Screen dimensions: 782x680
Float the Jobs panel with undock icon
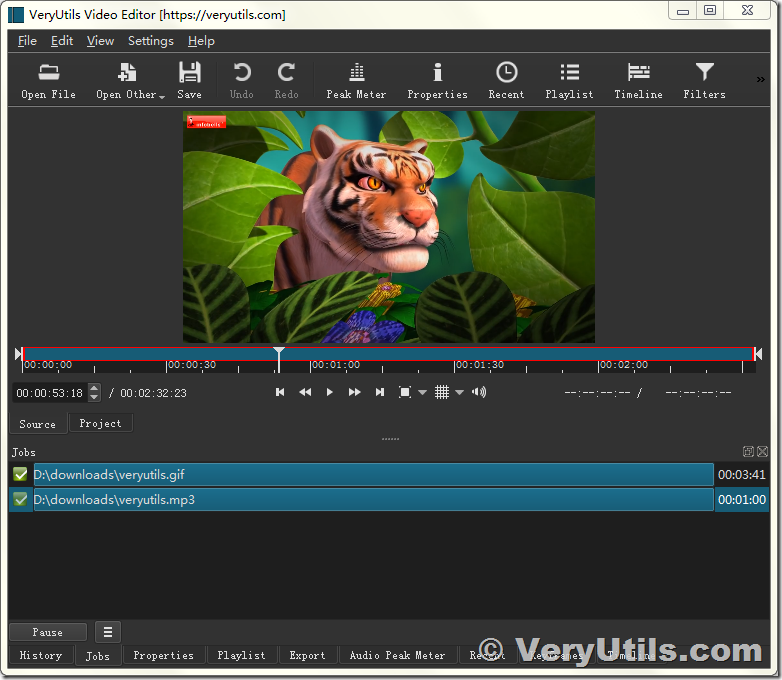pyautogui.click(x=748, y=452)
